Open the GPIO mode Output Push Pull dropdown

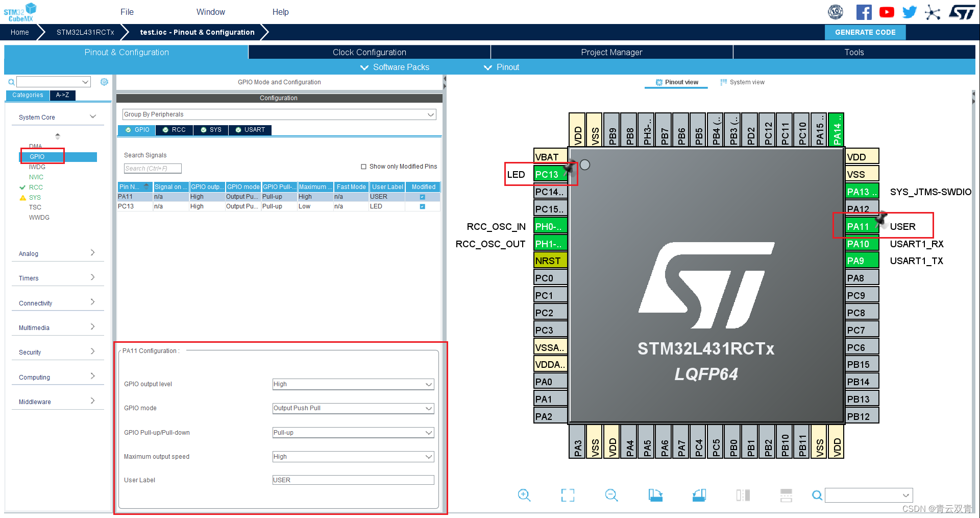(x=353, y=408)
